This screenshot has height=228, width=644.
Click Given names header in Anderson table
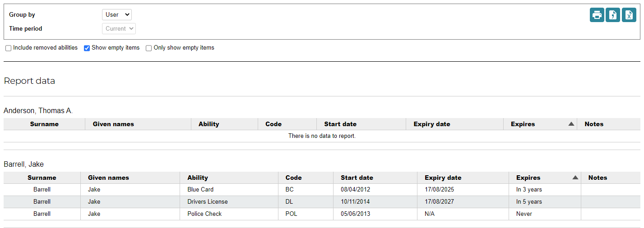point(113,124)
